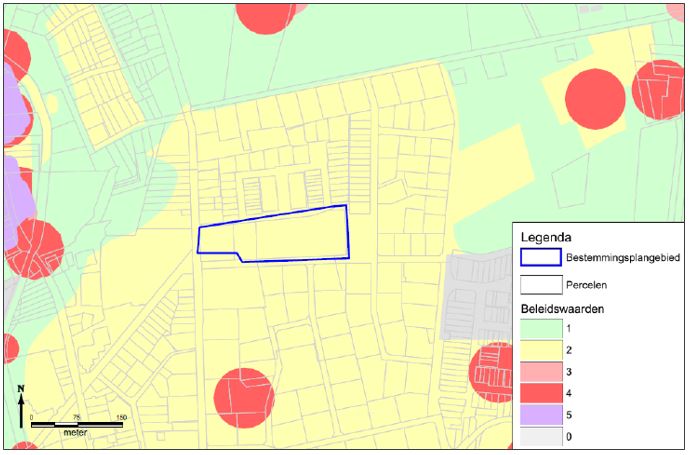Click the Percelen legend symbol box
Viewport: 690px width, 455px height.
(541, 285)
